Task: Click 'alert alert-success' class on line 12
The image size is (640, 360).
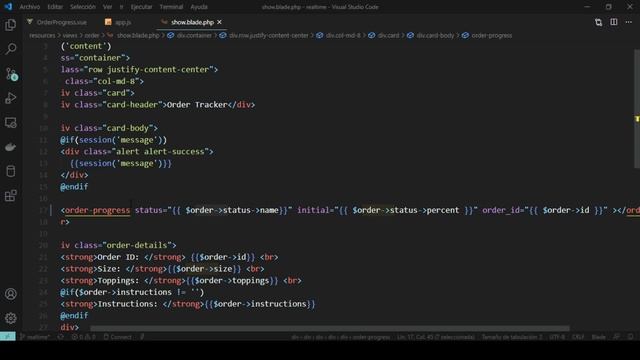Action: pos(160,152)
